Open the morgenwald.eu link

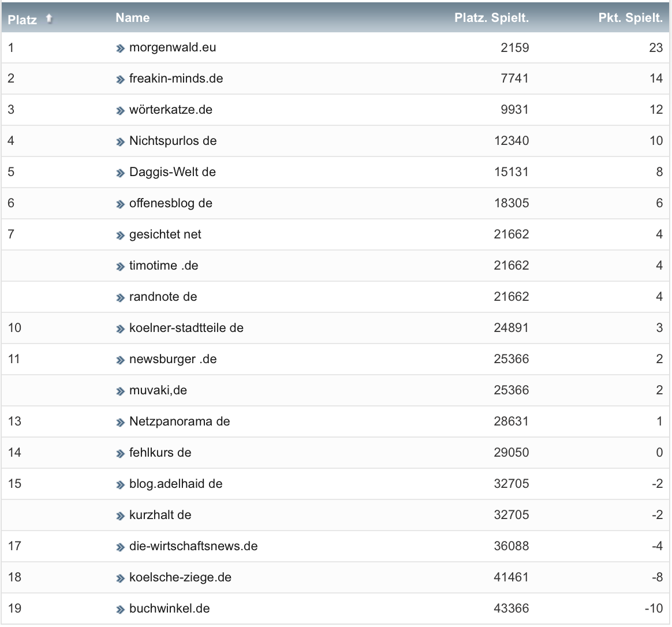[x=173, y=47]
